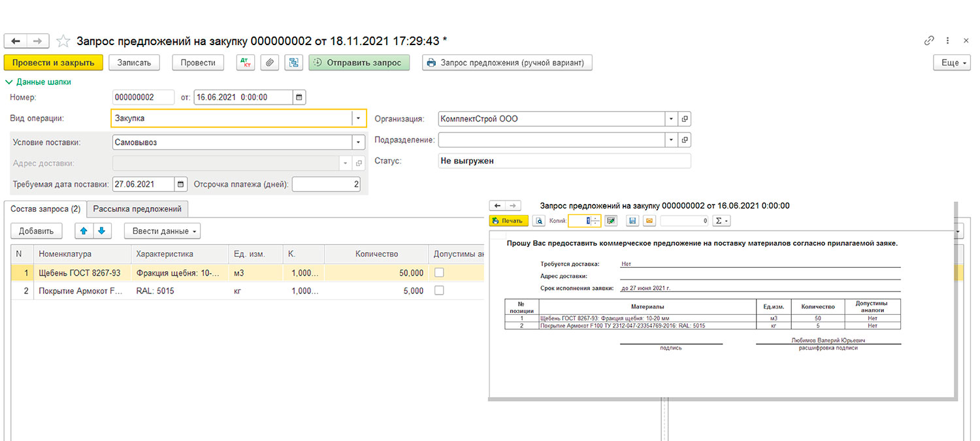The width and height of the screenshot is (980, 441).
Task: Move row down with blue arrow
Action: (x=101, y=231)
